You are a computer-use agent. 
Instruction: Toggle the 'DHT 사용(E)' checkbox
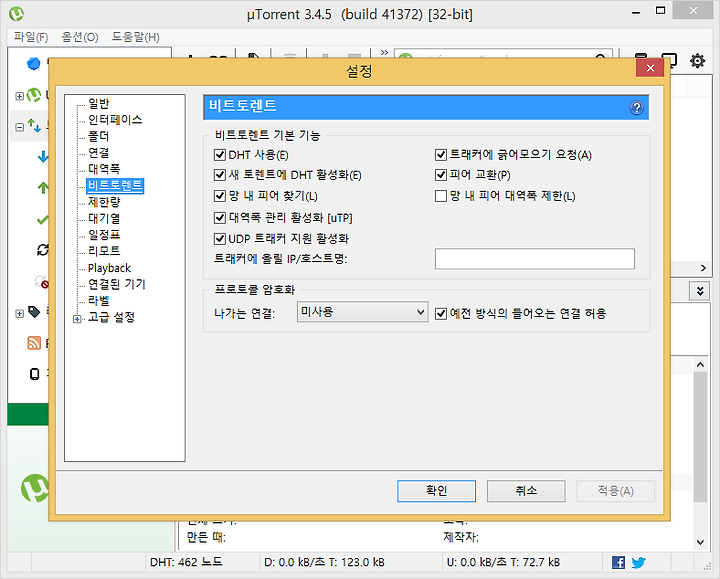(x=220, y=155)
